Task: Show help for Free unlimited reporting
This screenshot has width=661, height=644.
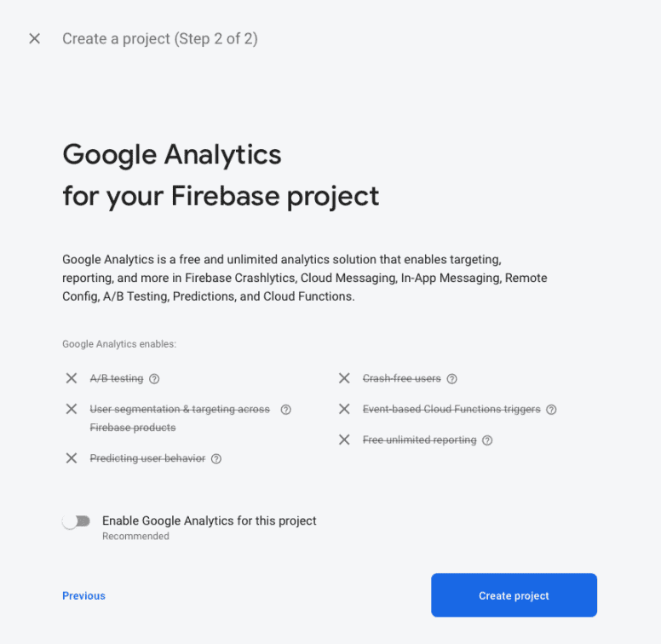Action: (x=487, y=440)
